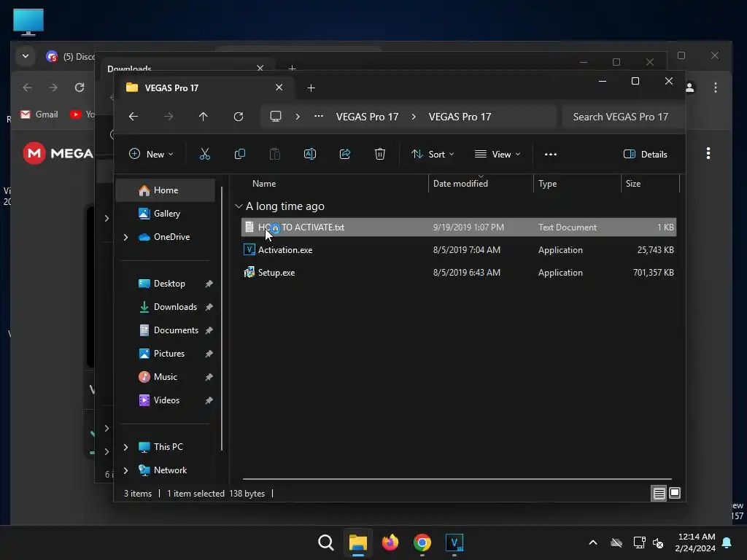
Task: Click the Copy icon in Explorer toolbar
Action: coord(239,155)
